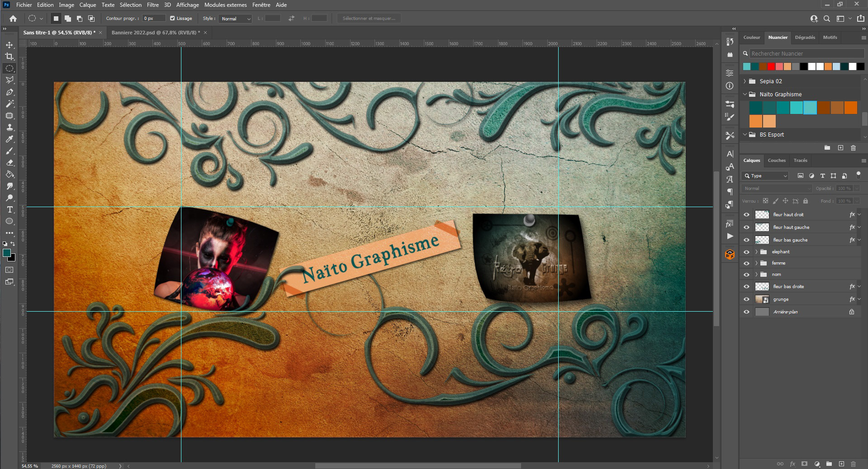Open the Tracés tab

tap(800, 161)
